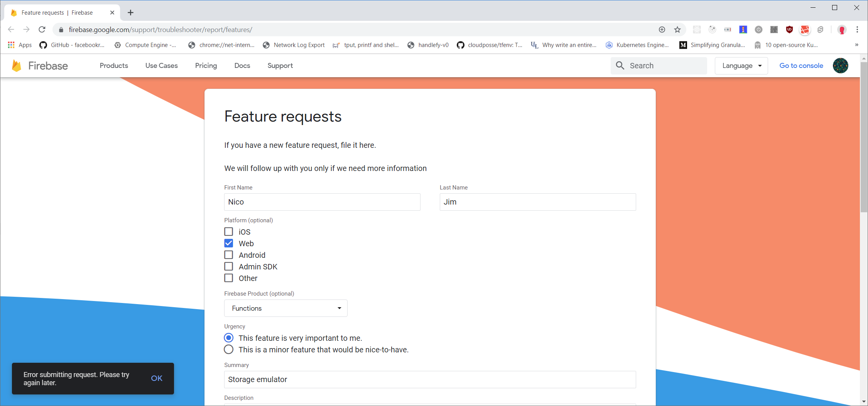Check the Other platform checkbox

[229, 278]
